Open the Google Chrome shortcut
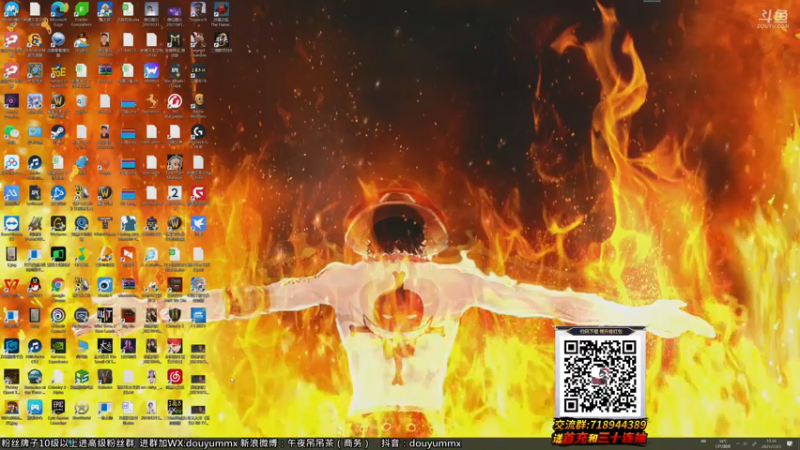This screenshot has height=450, width=800. tap(58, 285)
